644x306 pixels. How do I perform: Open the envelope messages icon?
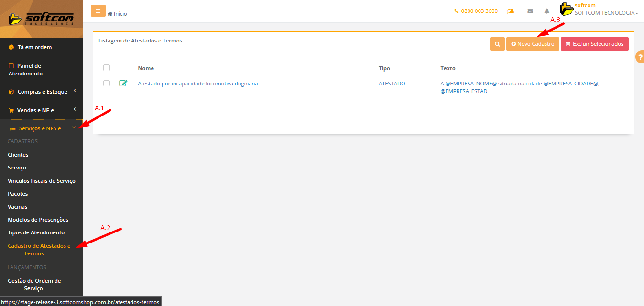[x=530, y=11]
